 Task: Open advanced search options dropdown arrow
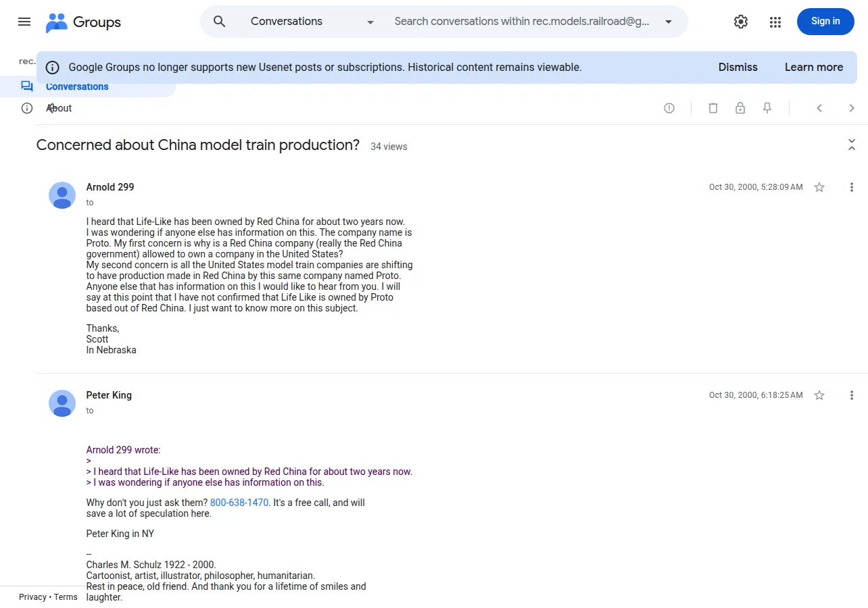669,22
